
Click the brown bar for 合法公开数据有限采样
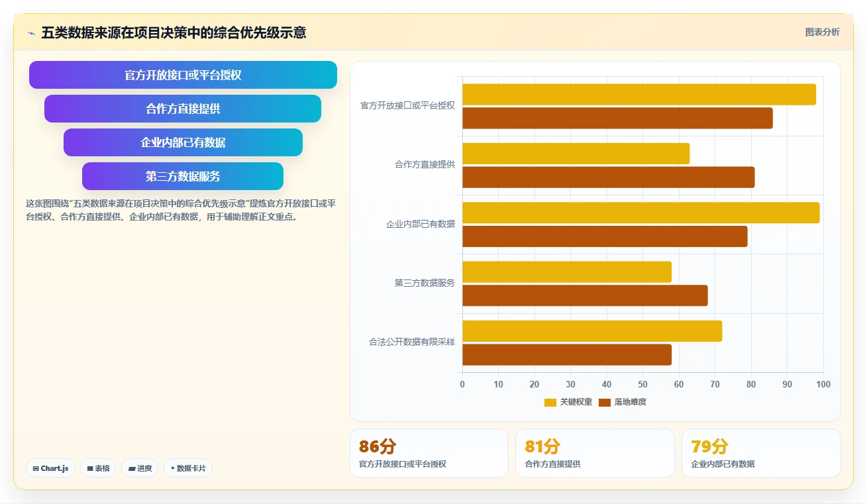[567, 355]
